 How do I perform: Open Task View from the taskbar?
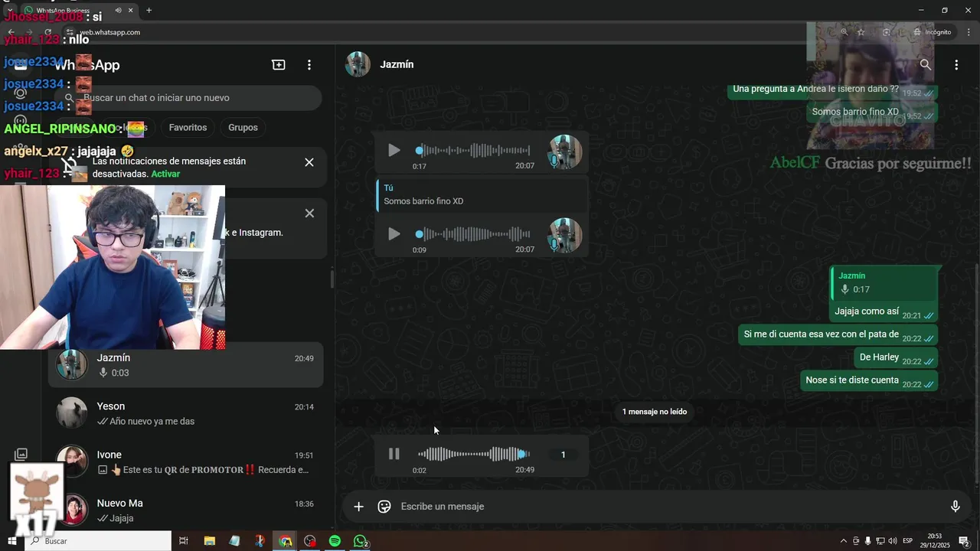[184, 541]
